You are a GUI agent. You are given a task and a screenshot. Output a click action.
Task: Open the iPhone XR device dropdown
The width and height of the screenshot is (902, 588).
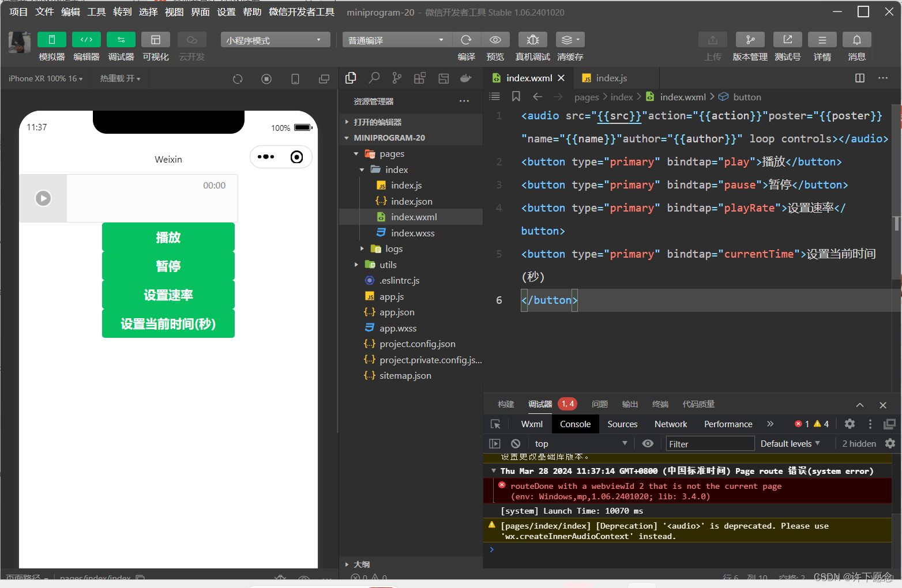[x=46, y=78]
